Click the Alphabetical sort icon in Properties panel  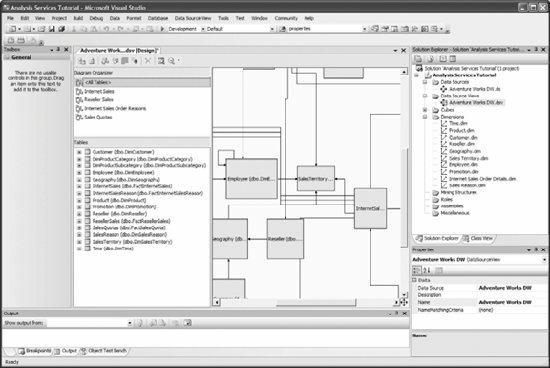(427, 270)
